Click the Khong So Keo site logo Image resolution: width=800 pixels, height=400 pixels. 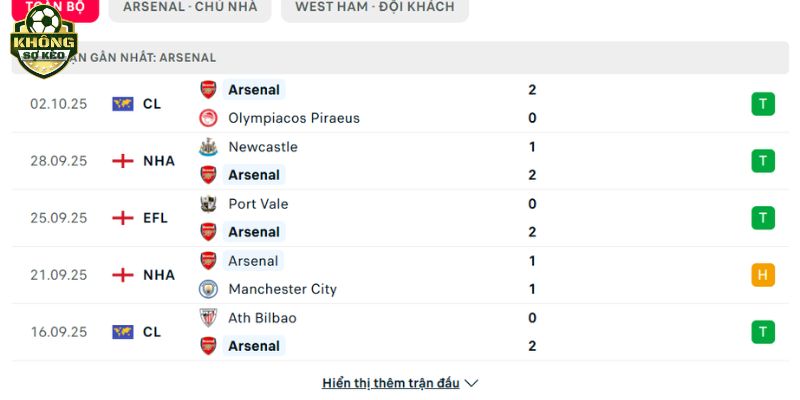(x=43, y=43)
